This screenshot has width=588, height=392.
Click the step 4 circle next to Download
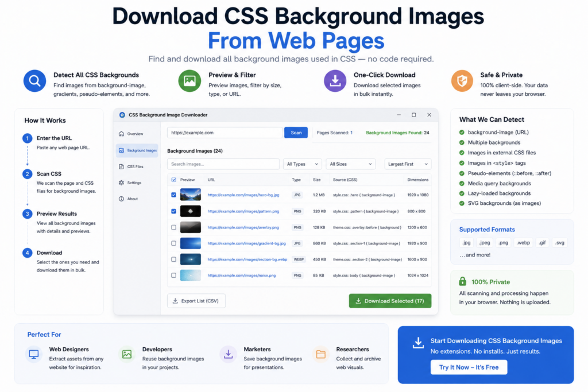pos(27,253)
